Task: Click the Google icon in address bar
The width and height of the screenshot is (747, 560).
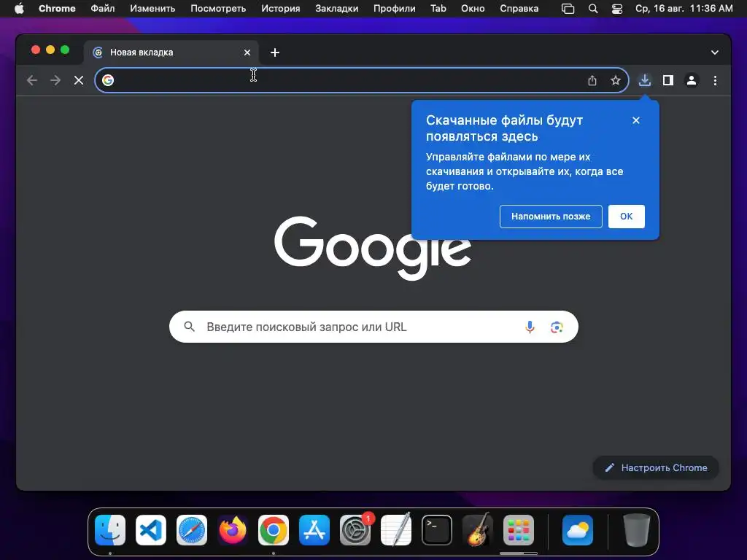Action: (x=108, y=80)
